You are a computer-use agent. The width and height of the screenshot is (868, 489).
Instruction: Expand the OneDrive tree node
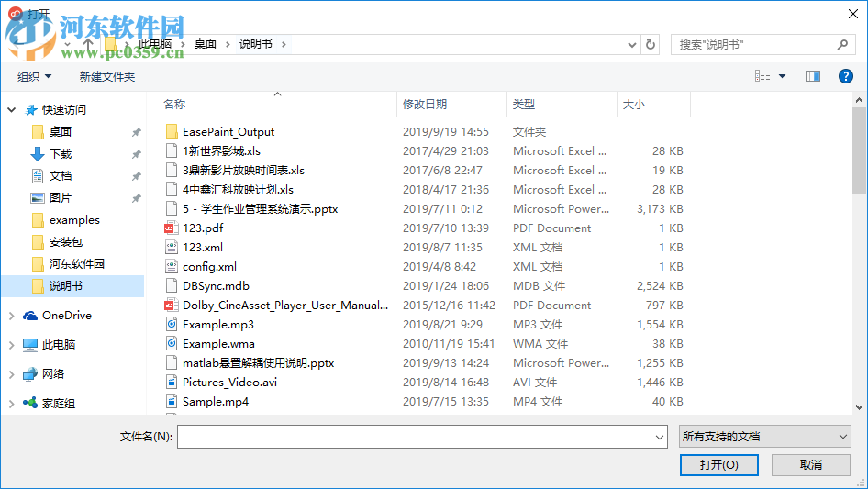point(12,316)
